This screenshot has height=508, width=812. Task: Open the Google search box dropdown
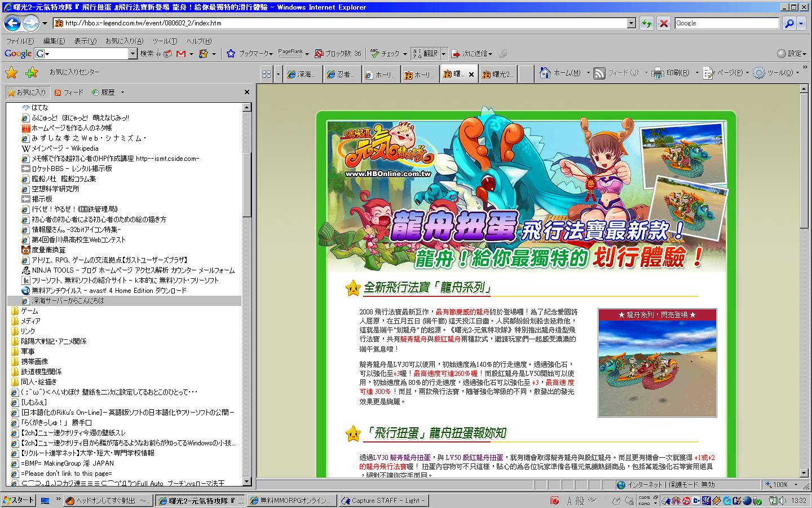(133, 54)
